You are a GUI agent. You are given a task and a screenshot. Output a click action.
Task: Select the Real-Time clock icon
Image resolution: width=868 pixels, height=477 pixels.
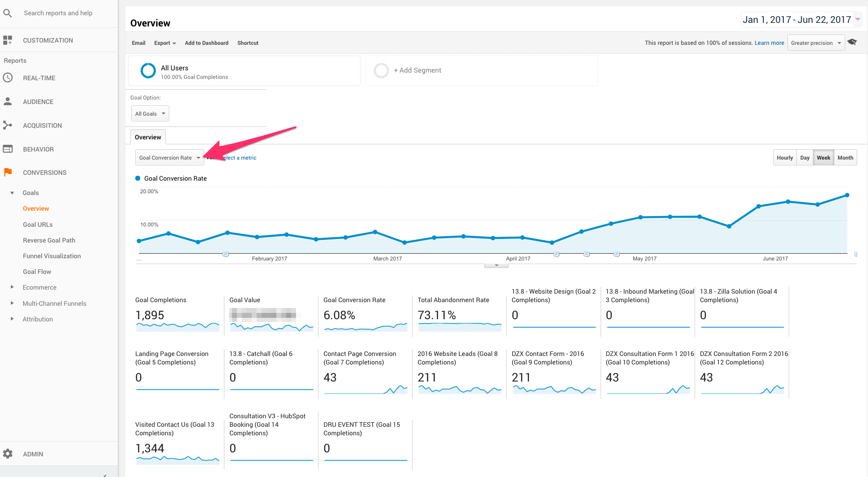8,78
